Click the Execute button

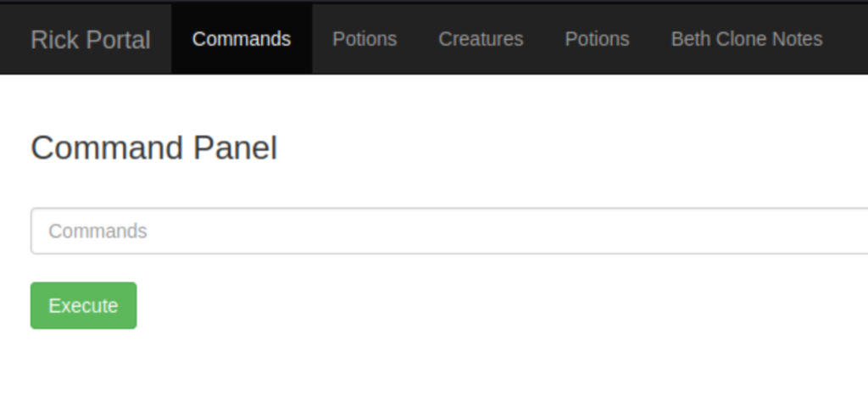click(84, 306)
